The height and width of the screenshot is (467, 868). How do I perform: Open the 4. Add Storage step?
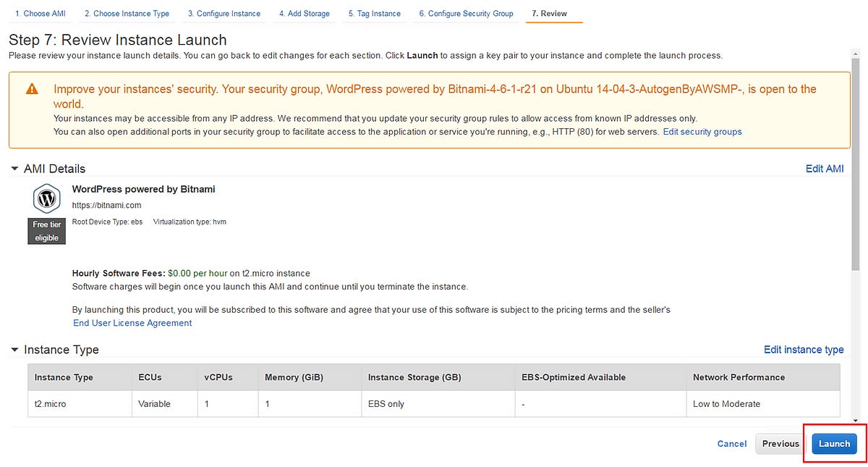(x=305, y=14)
